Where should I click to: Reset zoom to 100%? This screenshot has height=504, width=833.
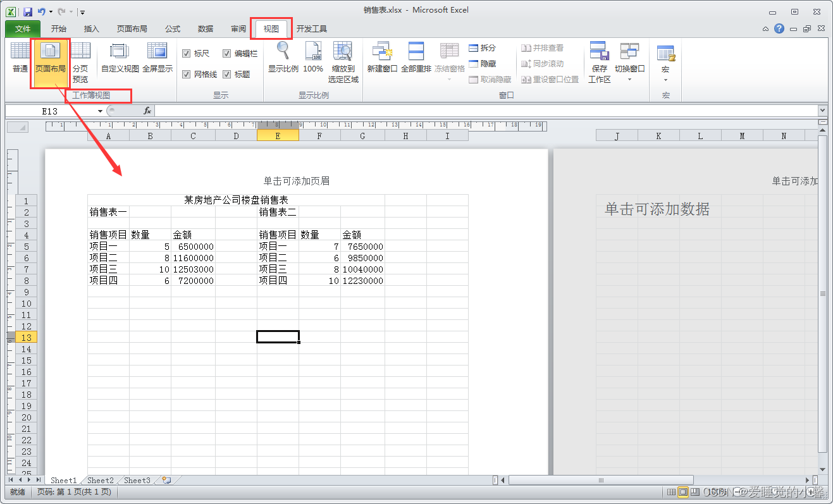pyautogui.click(x=313, y=57)
